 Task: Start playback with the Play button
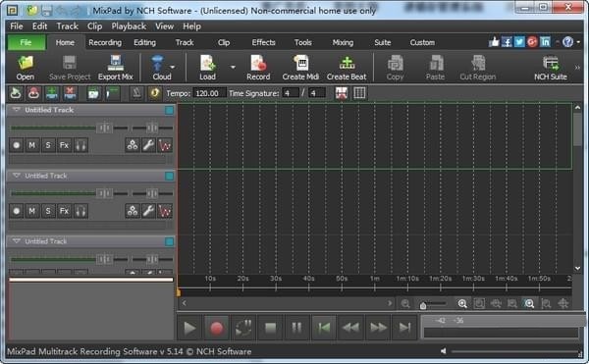[189, 328]
